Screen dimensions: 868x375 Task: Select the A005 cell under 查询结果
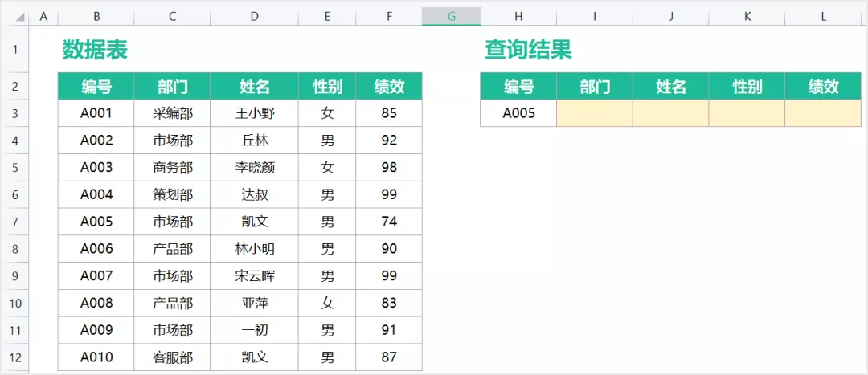click(518, 113)
